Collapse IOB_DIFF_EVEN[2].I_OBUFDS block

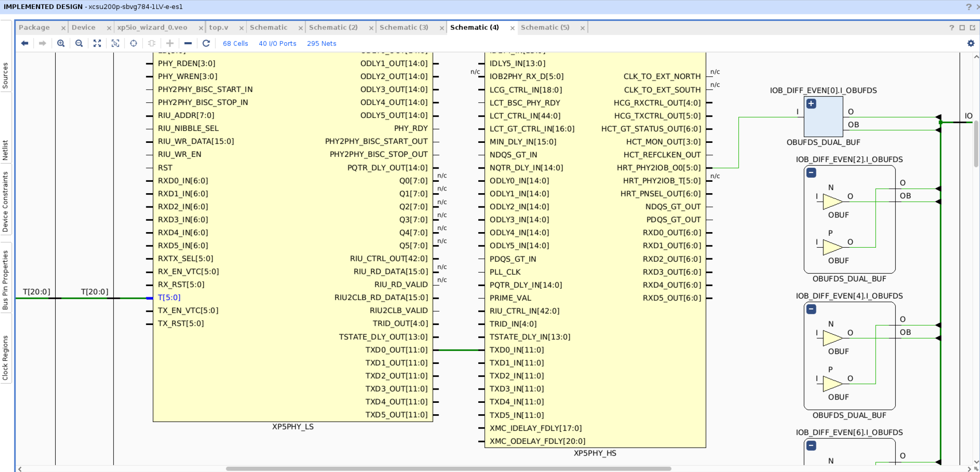click(x=810, y=173)
